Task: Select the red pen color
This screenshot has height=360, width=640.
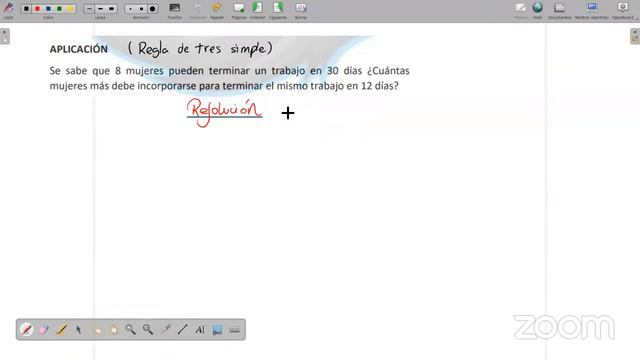Action: tap(37, 9)
